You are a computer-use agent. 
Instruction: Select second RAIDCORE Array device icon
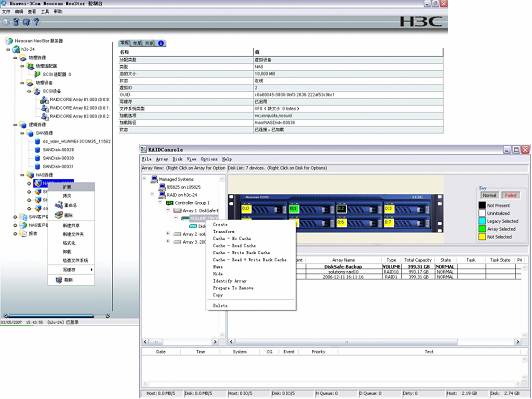[44, 108]
